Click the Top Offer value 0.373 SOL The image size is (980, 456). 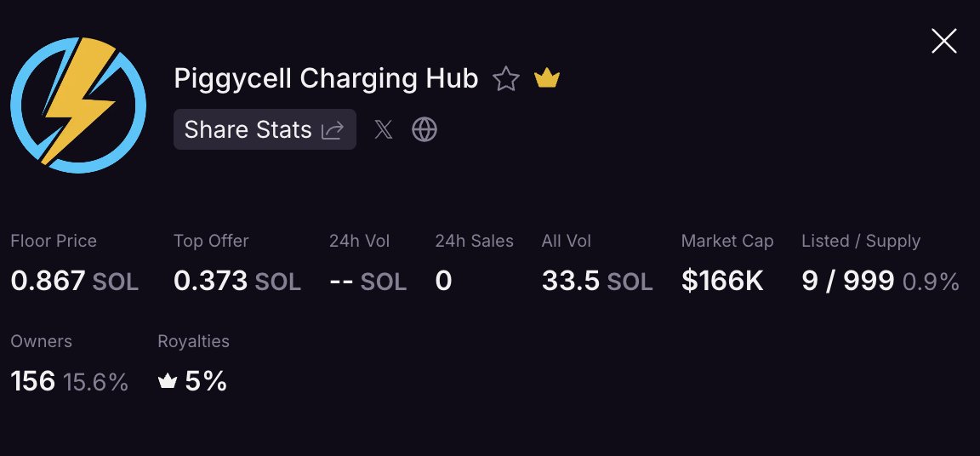236,281
